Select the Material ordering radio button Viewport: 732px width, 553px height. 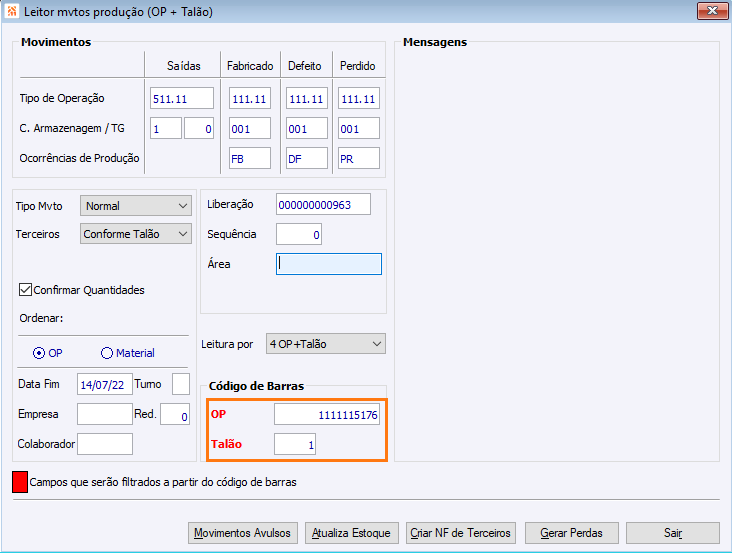click(107, 353)
